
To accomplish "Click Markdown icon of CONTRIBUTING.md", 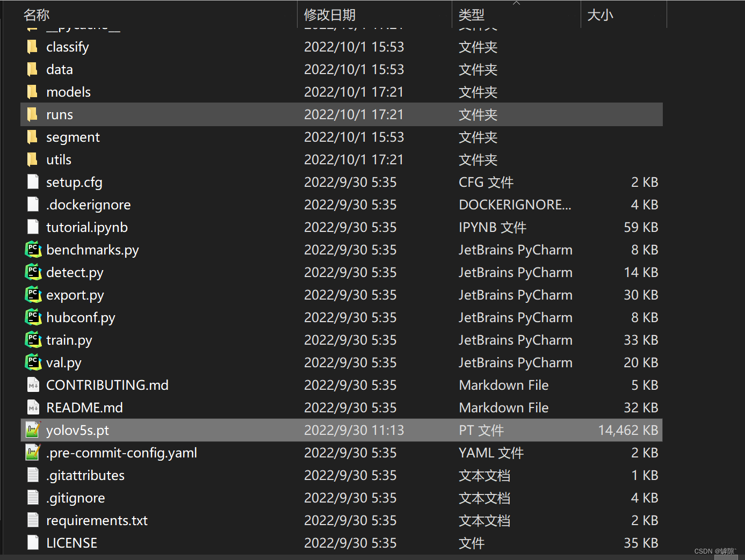I will tap(33, 385).
